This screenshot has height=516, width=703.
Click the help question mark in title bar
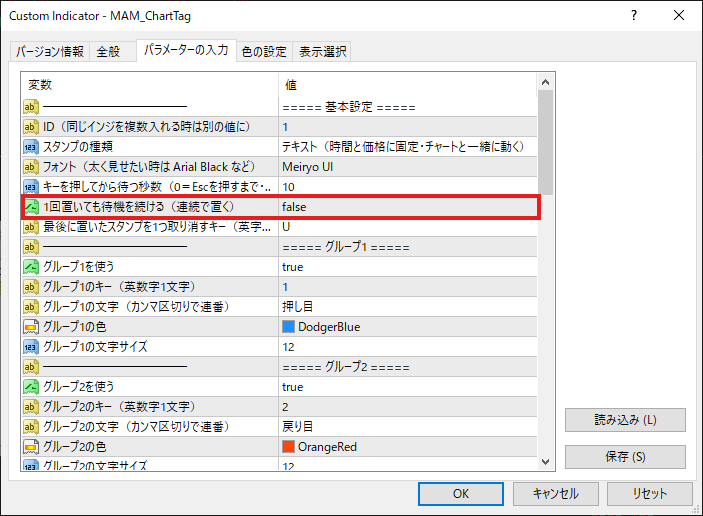click(634, 16)
